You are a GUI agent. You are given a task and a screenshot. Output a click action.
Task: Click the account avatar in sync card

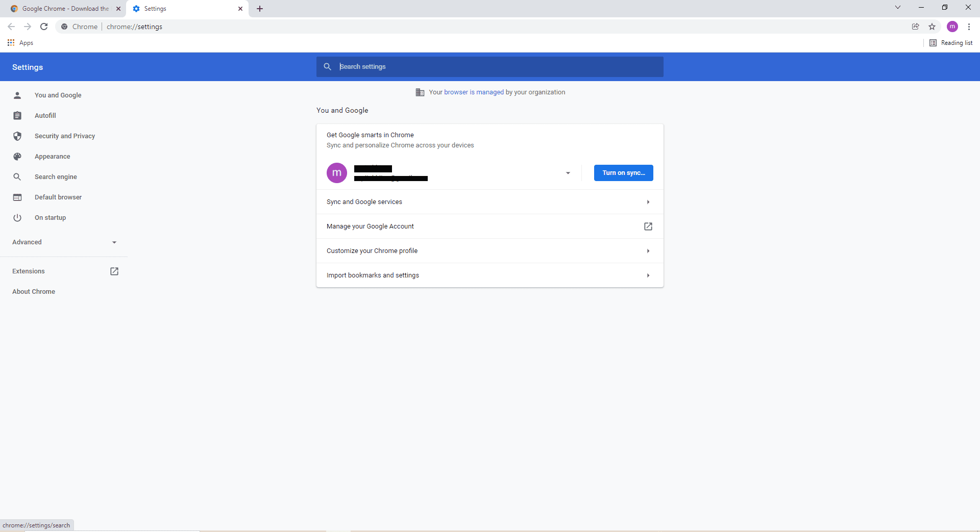[337, 173]
